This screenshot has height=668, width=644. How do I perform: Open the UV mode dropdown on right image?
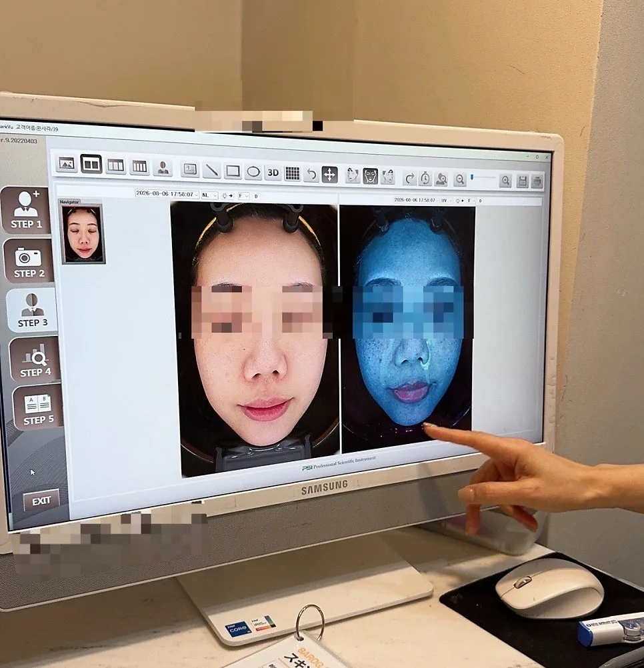point(445,200)
